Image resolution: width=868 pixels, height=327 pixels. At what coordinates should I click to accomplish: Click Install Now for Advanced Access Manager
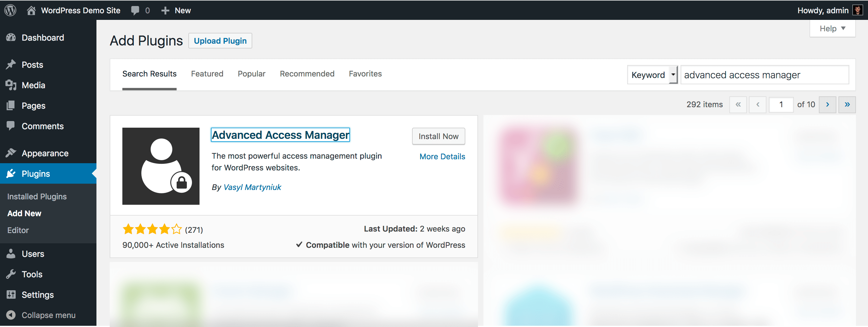tap(439, 136)
